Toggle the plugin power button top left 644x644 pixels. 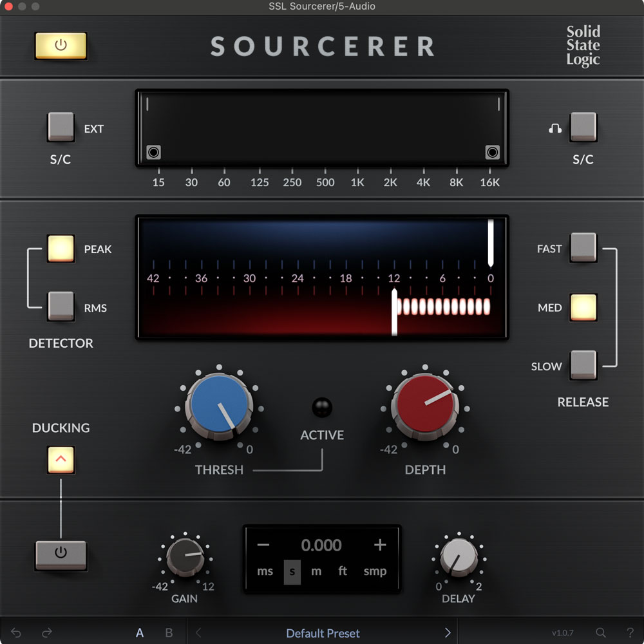[61, 46]
